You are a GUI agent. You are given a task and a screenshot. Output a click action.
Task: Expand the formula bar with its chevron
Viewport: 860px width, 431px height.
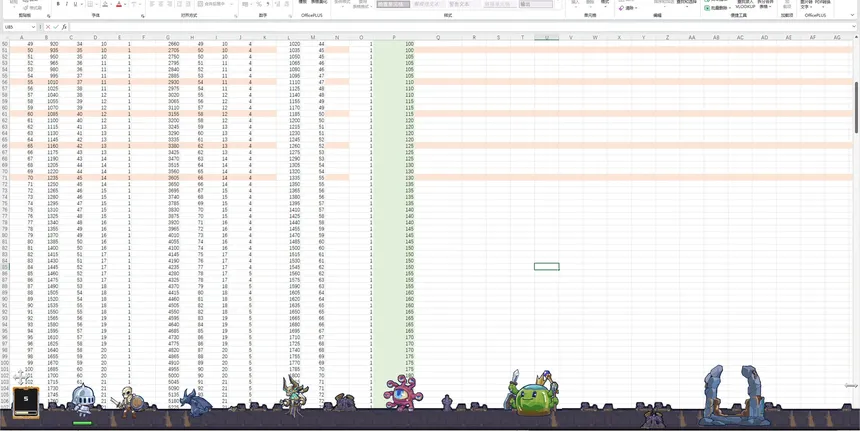(x=855, y=27)
